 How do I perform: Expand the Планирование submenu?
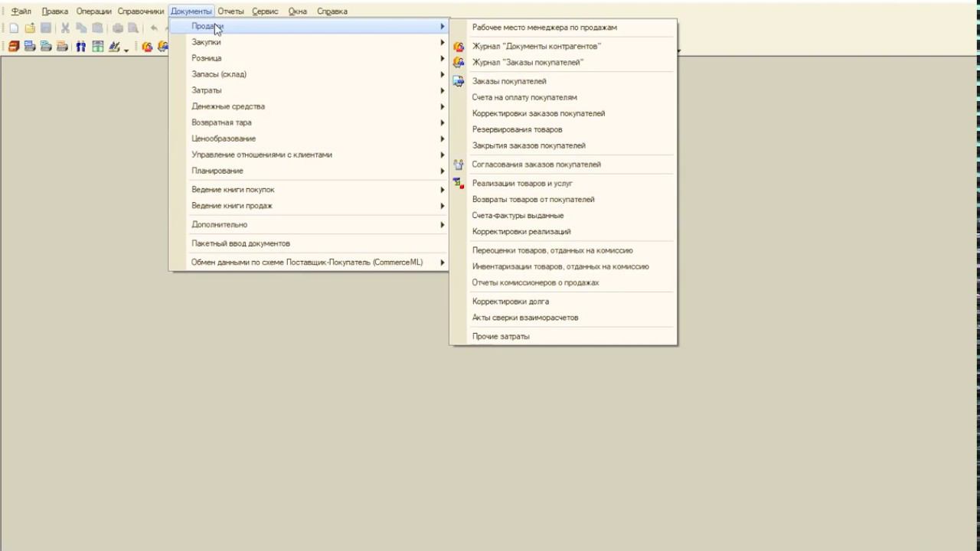pyautogui.click(x=309, y=171)
